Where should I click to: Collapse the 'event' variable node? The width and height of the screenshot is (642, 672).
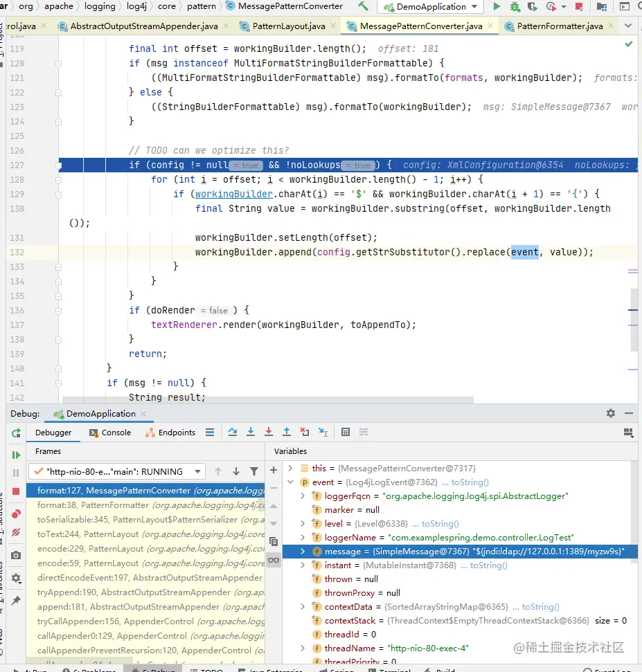(290, 482)
